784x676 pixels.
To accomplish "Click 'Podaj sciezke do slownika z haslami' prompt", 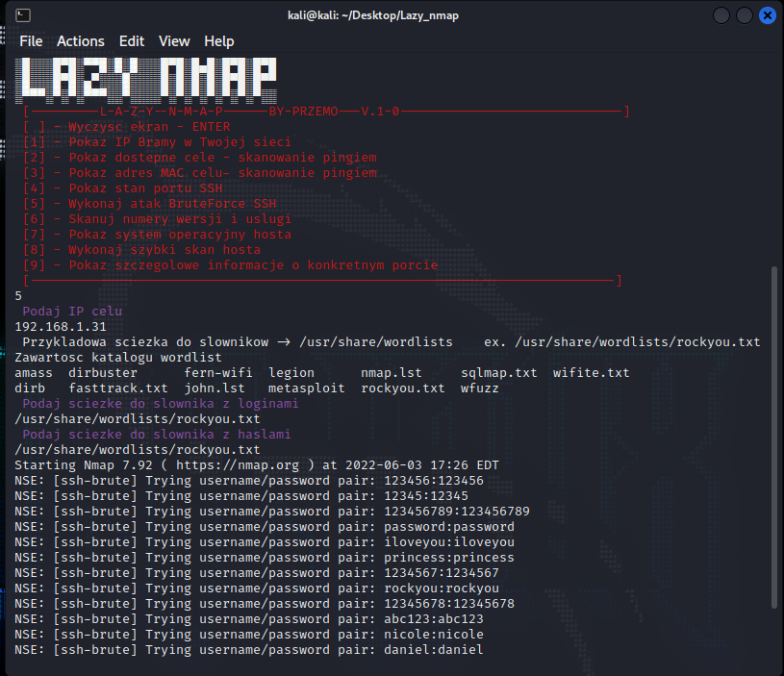I will (157, 435).
